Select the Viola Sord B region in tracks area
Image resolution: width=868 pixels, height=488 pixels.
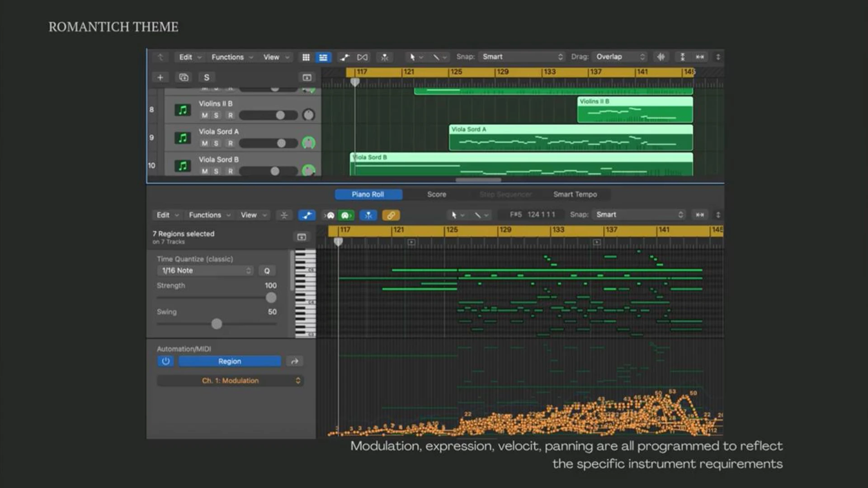(521, 164)
